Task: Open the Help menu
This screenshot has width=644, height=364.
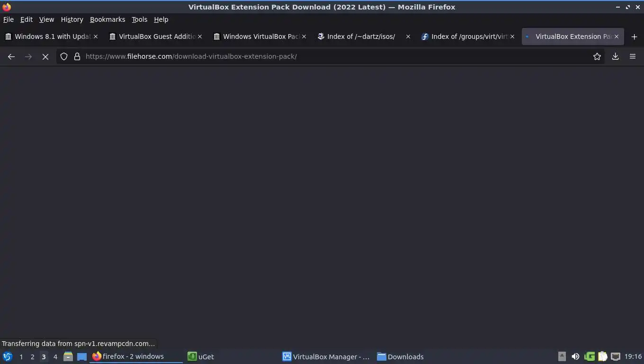Action: [x=161, y=19]
